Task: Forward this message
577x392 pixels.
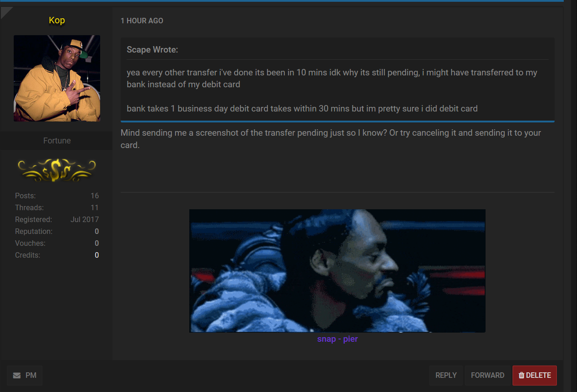Action: tap(487, 376)
